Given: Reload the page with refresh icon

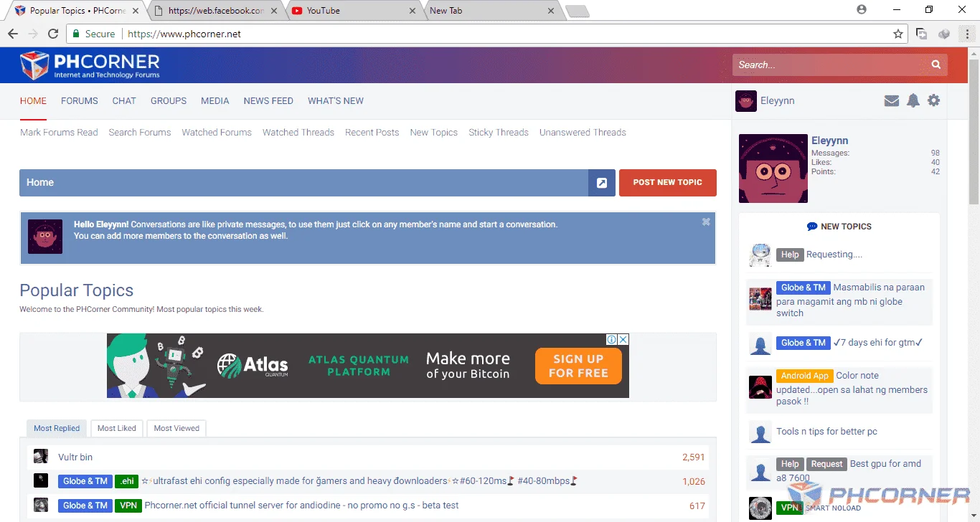Looking at the screenshot, I should click(53, 34).
